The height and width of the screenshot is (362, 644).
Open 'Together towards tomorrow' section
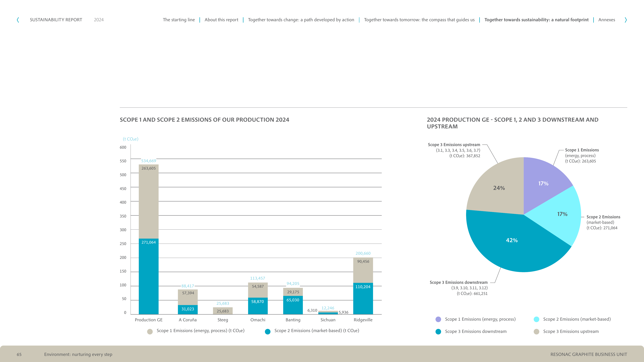point(419,20)
